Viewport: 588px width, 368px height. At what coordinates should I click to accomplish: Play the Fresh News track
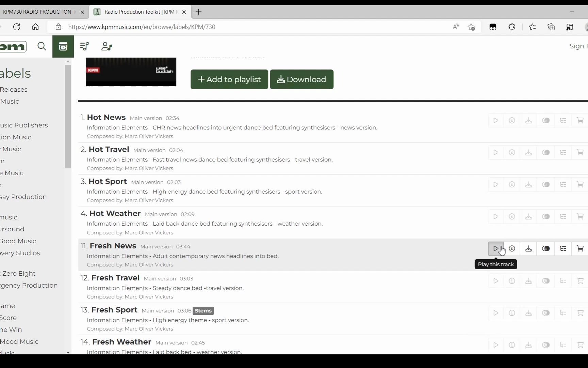496,248
